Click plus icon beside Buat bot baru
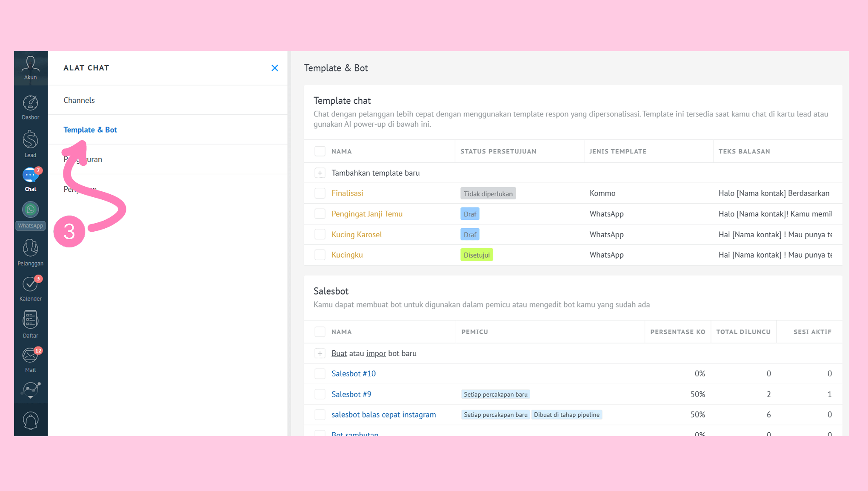Screen dimensions: 868x491 tap(320, 353)
